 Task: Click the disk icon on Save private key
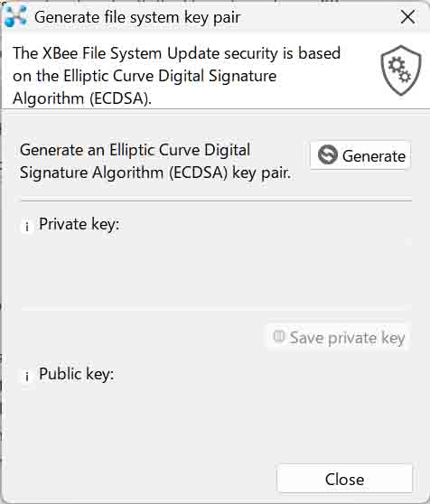click(x=278, y=337)
